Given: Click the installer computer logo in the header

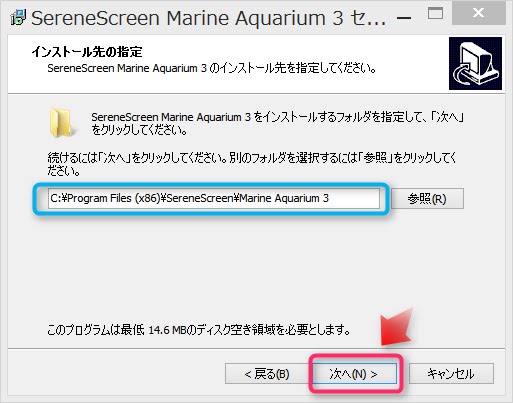Looking at the screenshot, I should (475, 63).
